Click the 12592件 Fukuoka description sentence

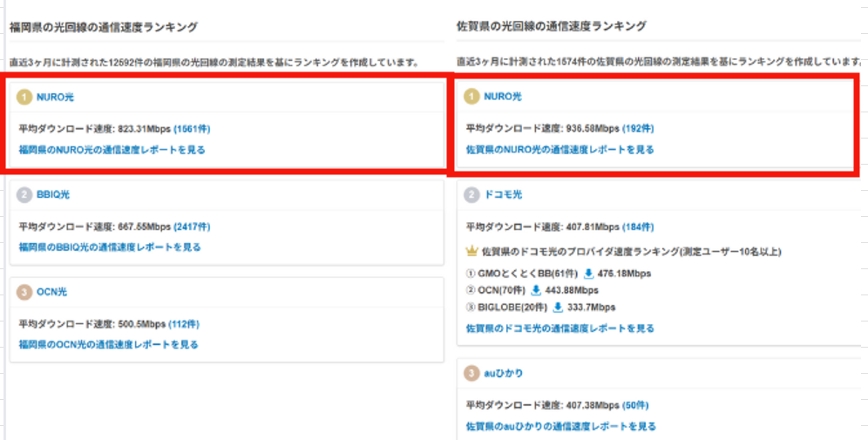pyautogui.click(x=214, y=63)
